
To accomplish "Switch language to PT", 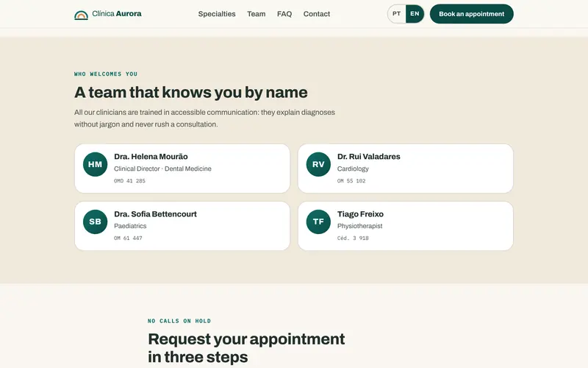I will coord(397,14).
